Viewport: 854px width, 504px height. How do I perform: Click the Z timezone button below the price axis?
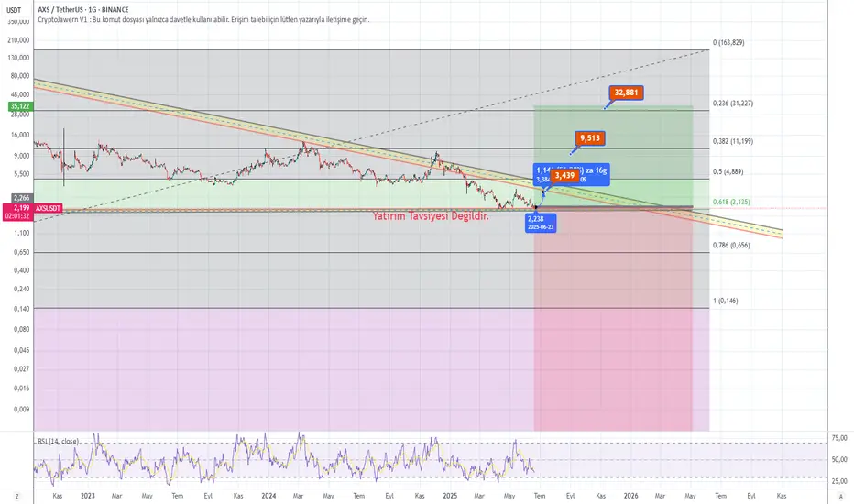pyautogui.click(x=16, y=497)
